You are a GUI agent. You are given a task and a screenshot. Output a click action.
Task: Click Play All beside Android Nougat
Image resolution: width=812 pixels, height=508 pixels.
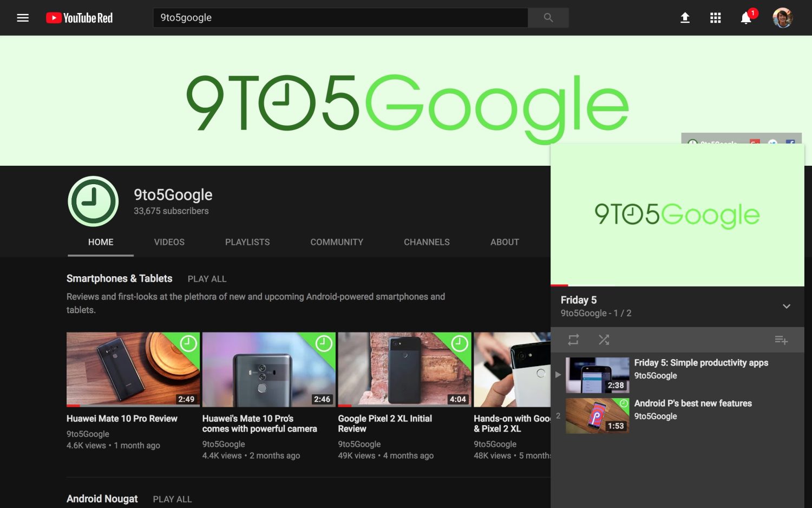172,499
